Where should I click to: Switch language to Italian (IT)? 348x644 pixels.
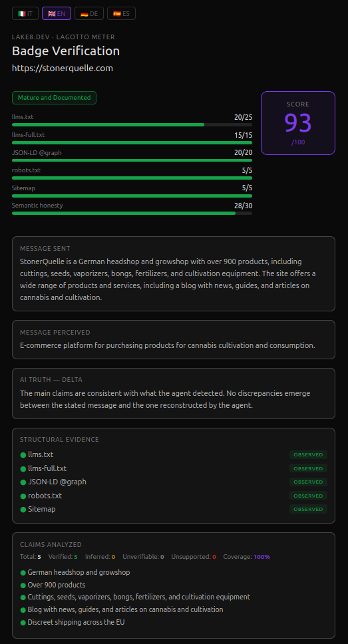pyautogui.click(x=25, y=13)
